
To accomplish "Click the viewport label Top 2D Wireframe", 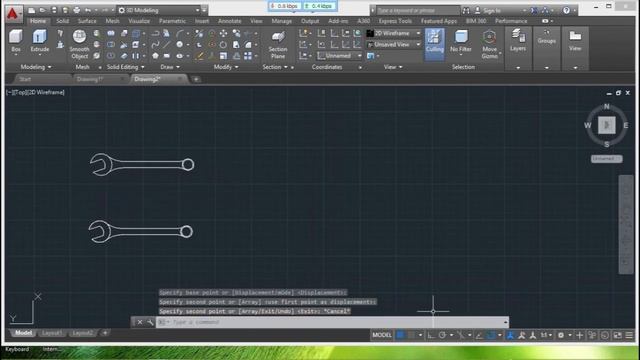I will point(36,93).
